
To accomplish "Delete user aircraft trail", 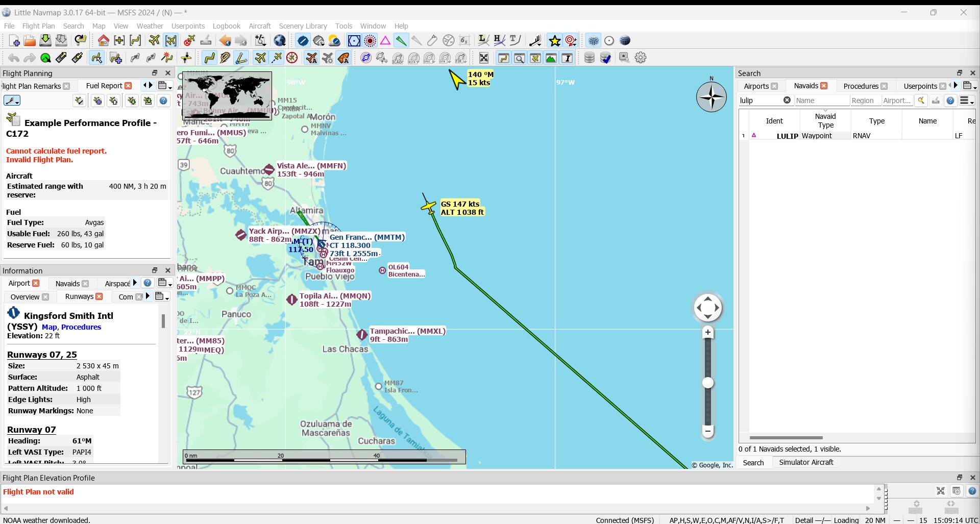I will (x=189, y=41).
